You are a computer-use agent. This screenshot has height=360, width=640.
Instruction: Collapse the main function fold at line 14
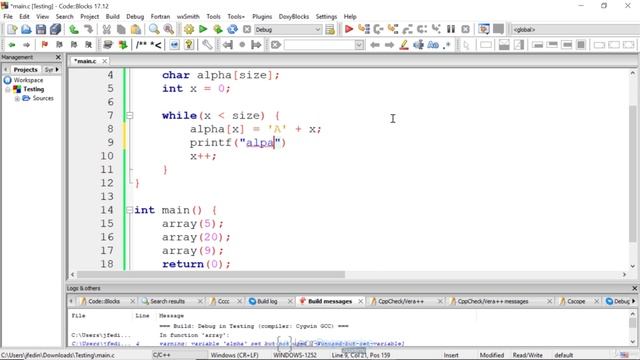point(129,210)
